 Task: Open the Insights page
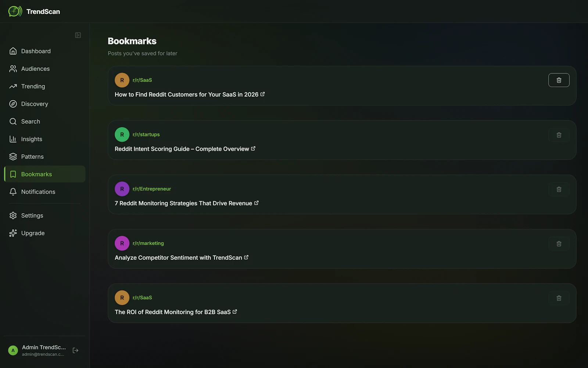tap(45, 139)
